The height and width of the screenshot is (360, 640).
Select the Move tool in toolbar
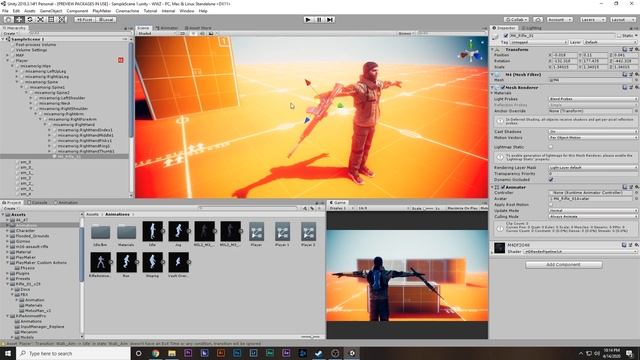point(19,20)
